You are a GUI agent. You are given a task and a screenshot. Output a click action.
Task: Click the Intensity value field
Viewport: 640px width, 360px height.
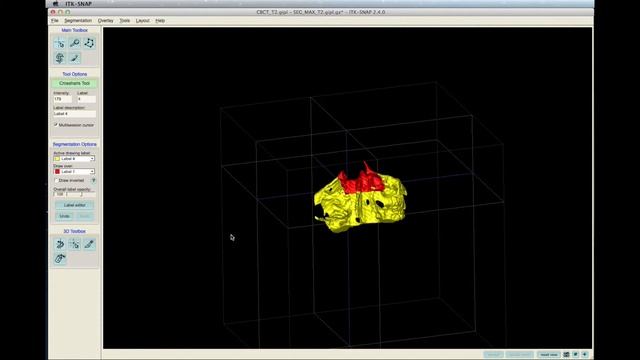(62, 99)
